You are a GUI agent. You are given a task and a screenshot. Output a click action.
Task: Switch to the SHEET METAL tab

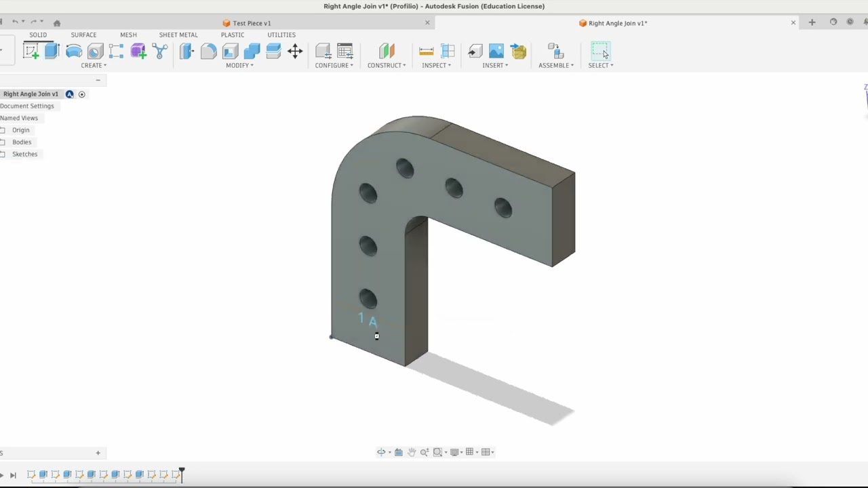click(178, 35)
